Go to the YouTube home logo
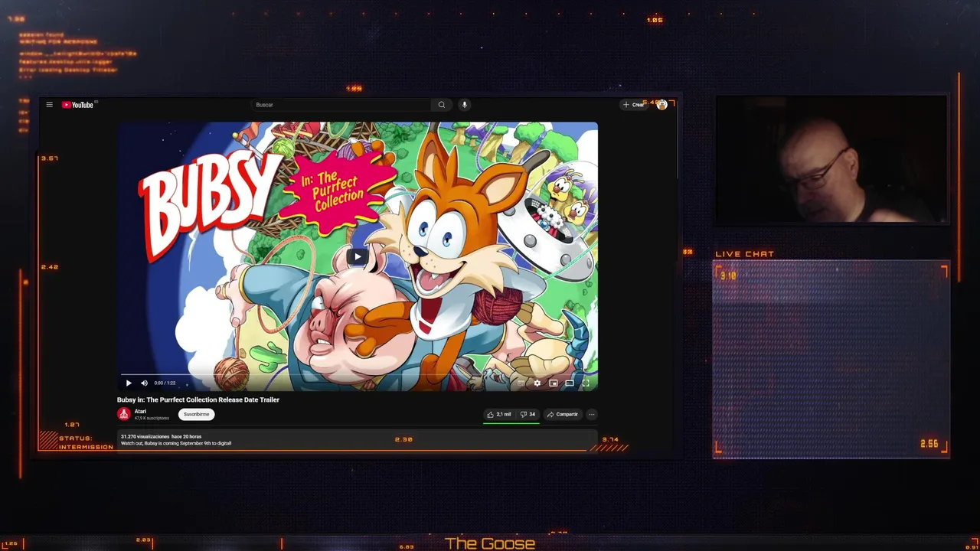This screenshot has height=551, width=980. pyautogui.click(x=77, y=105)
